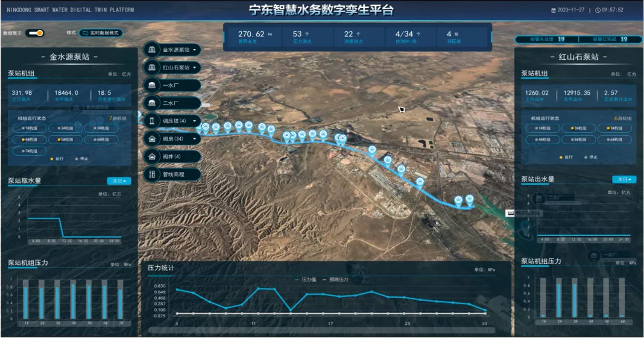Select the 一水厂 water plant icon

(x=151, y=86)
